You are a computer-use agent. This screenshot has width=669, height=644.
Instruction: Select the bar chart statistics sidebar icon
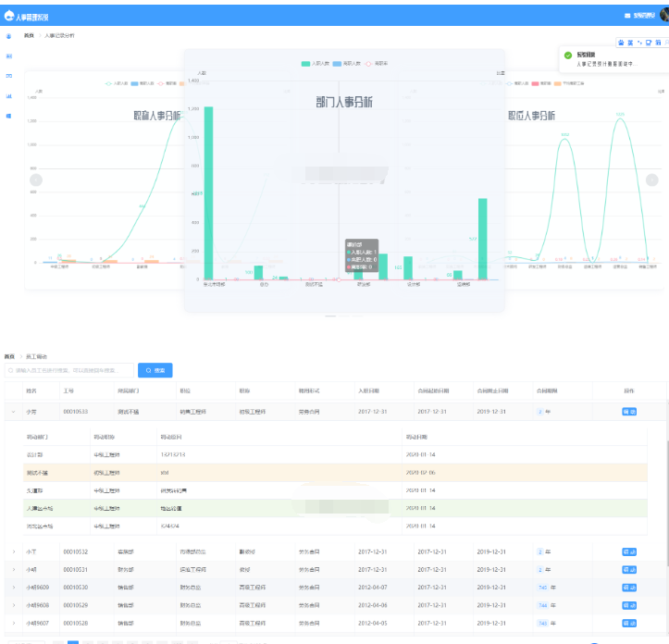click(8, 96)
